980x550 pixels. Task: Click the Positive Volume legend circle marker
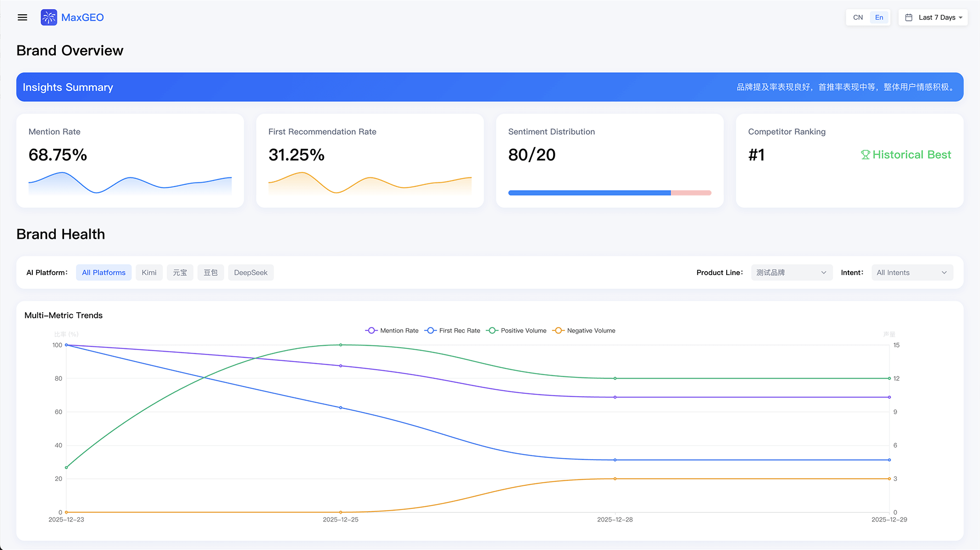492,330
